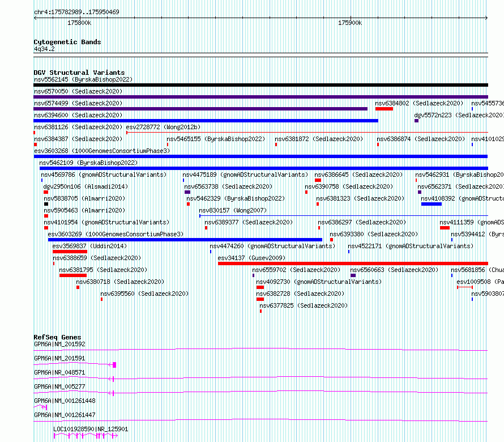Select nsv4101954 (gnomADStructuralVariants) label
504x442 pixels.
tap(106, 222)
